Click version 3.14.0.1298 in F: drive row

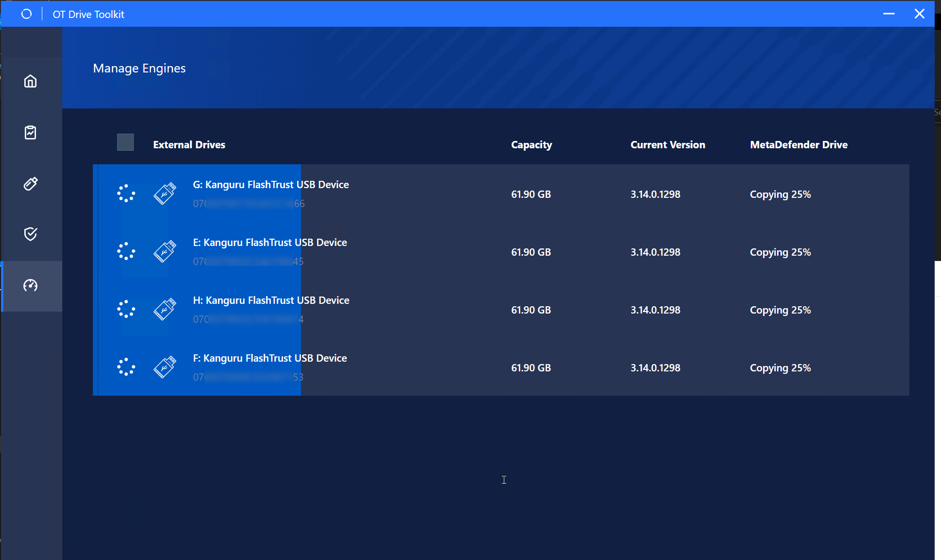click(x=656, y=368)
